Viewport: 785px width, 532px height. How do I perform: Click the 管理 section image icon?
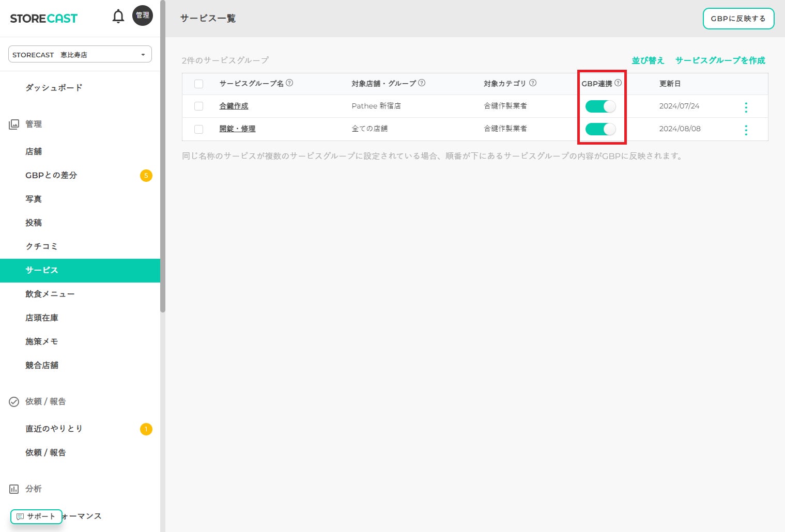pyautogui.click(x=14, y=124)
